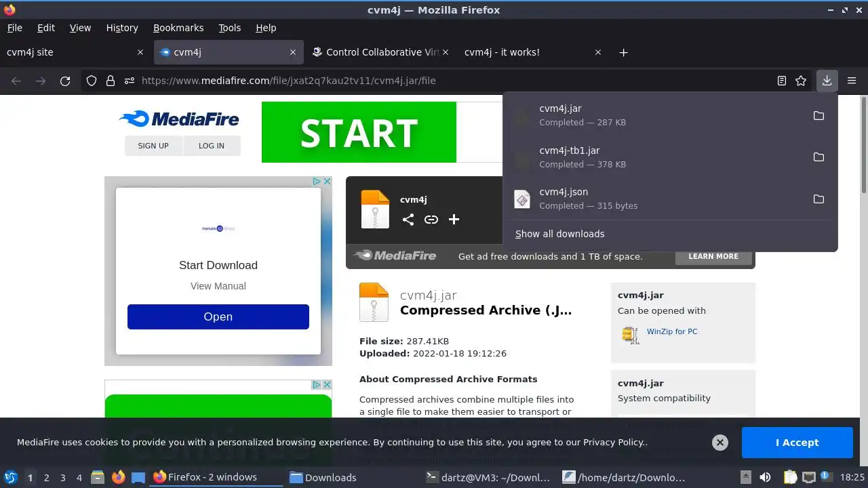This screenshot has height=488, width=868.
Task: Click the plus icon to save file
Action: tap(454, 219)
